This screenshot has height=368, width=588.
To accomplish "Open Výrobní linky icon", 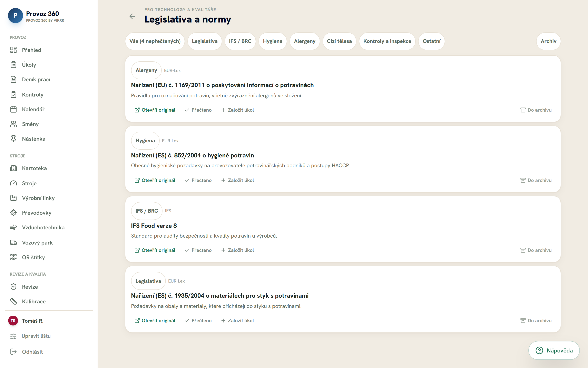I will [13, 198].
